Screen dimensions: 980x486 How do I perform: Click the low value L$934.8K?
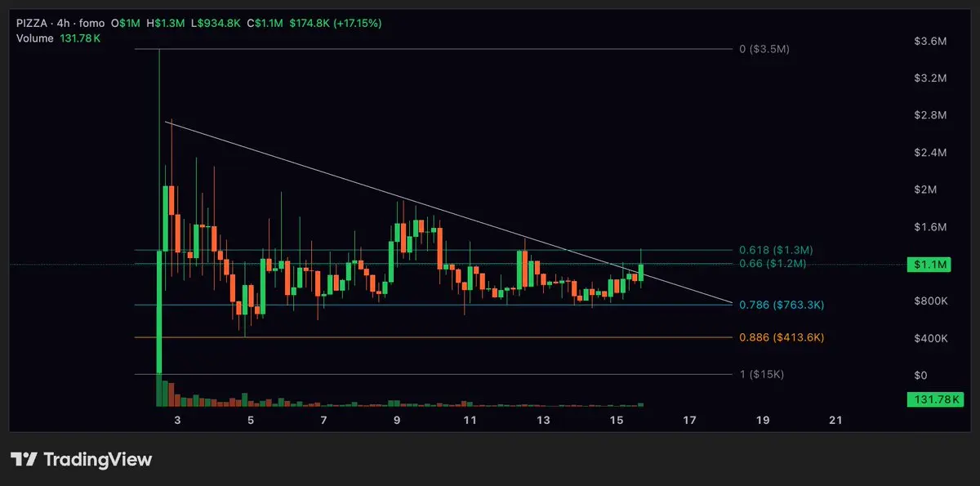coord(216,23)
